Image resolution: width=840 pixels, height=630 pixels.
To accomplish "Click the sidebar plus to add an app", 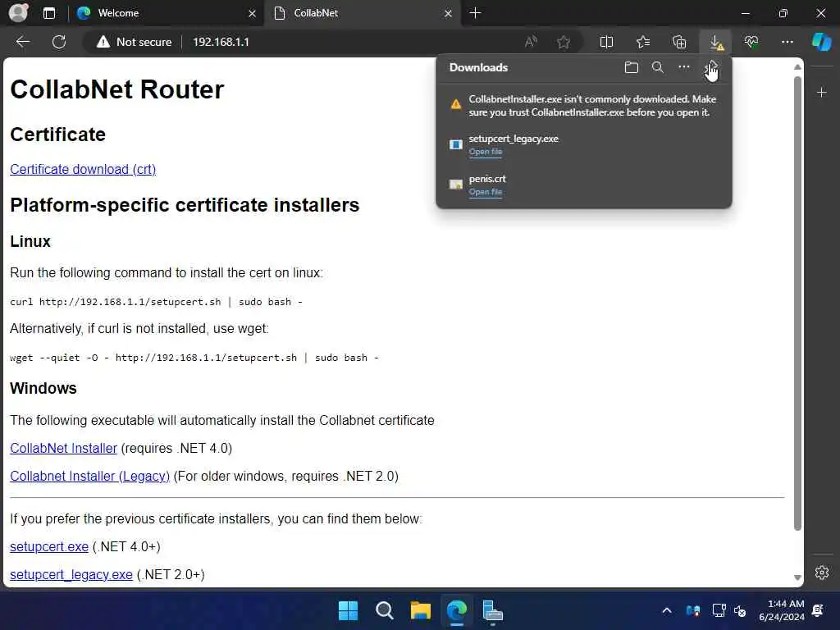I will tap(821, 93).
